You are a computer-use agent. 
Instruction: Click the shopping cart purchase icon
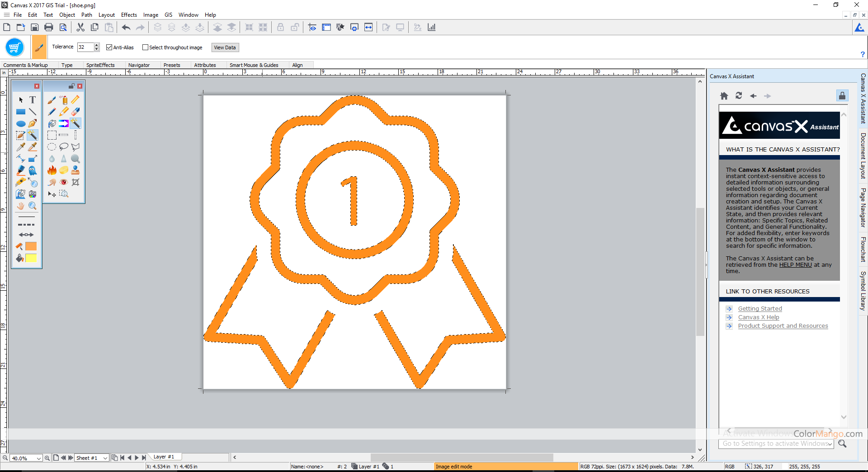pyautogui.click(x=14, y=47)
